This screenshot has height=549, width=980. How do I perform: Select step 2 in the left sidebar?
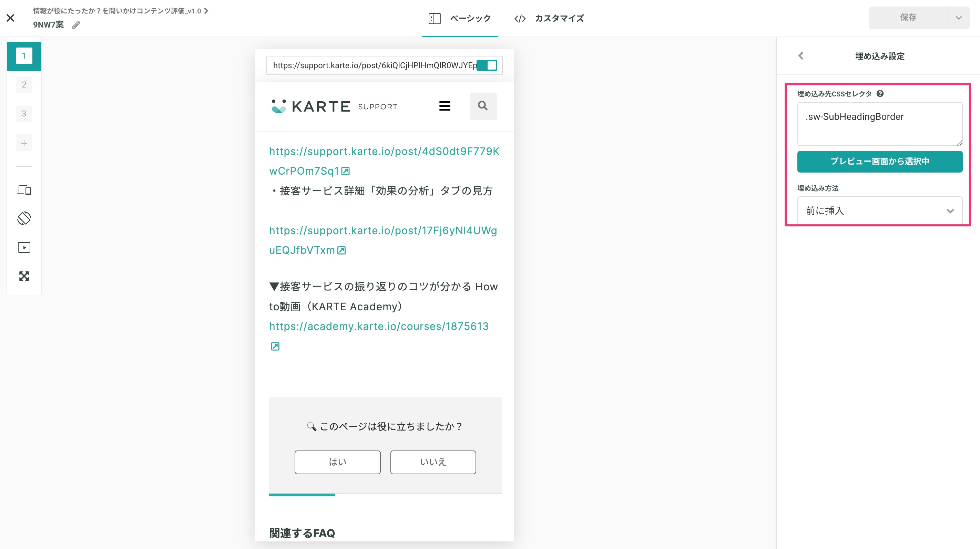[24, 85]
